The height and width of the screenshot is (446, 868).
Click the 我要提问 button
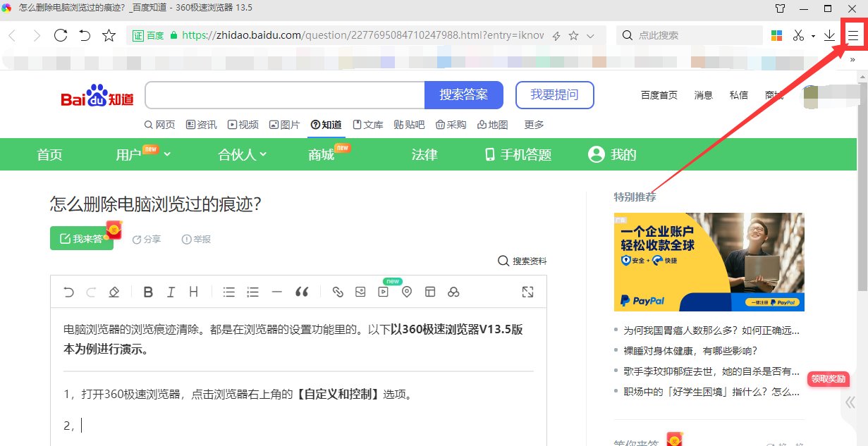[x=555, y=94]
